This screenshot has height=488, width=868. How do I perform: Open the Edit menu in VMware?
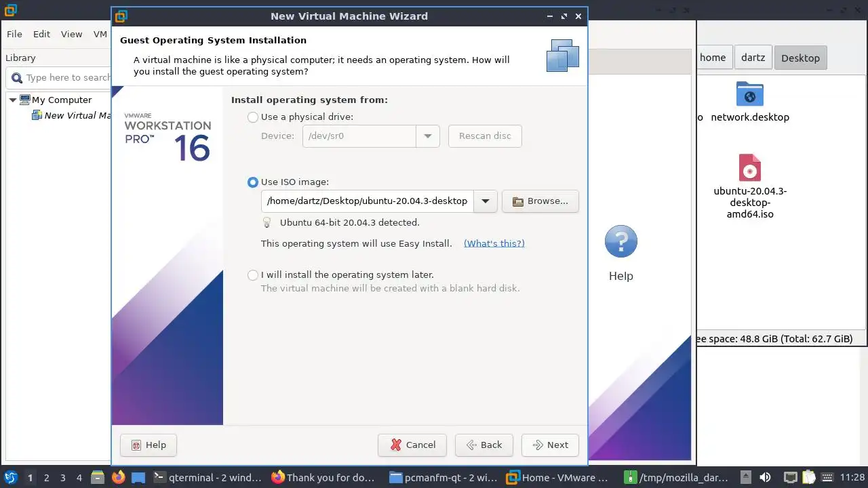(x=41, y=34)
